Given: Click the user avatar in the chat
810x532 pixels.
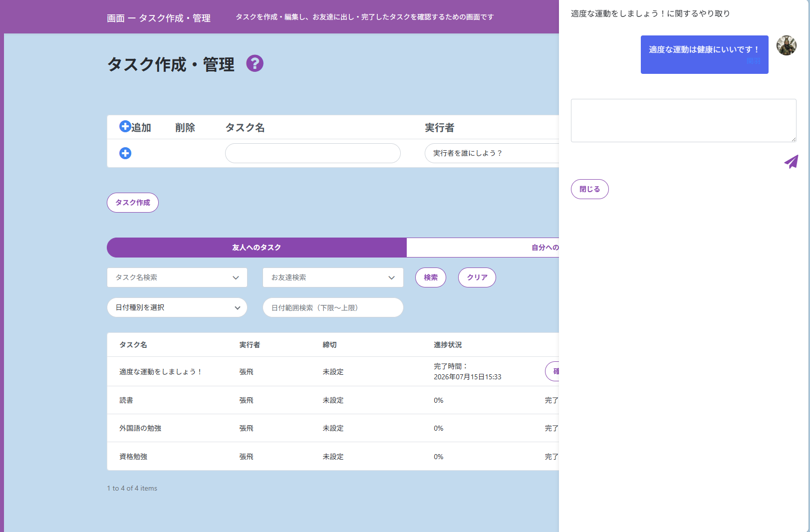Looking at the screenshot, I should [787, 45].
